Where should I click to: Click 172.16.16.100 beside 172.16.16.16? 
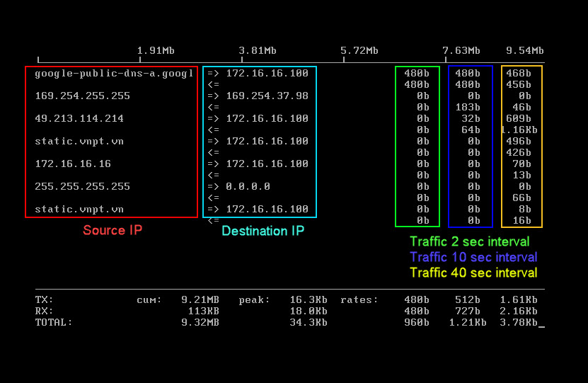(267, 164)
